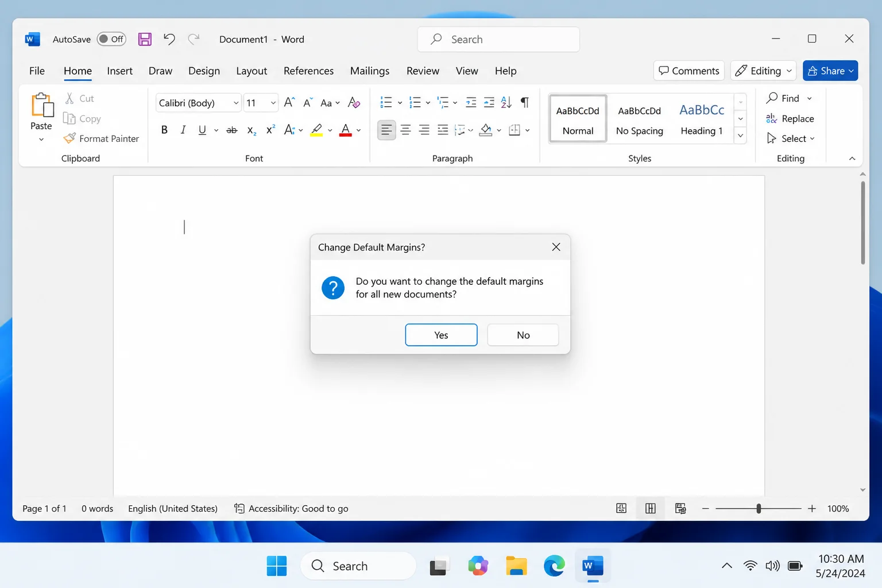Click Format Painter

pyautogui.click(x=101, y=138)
